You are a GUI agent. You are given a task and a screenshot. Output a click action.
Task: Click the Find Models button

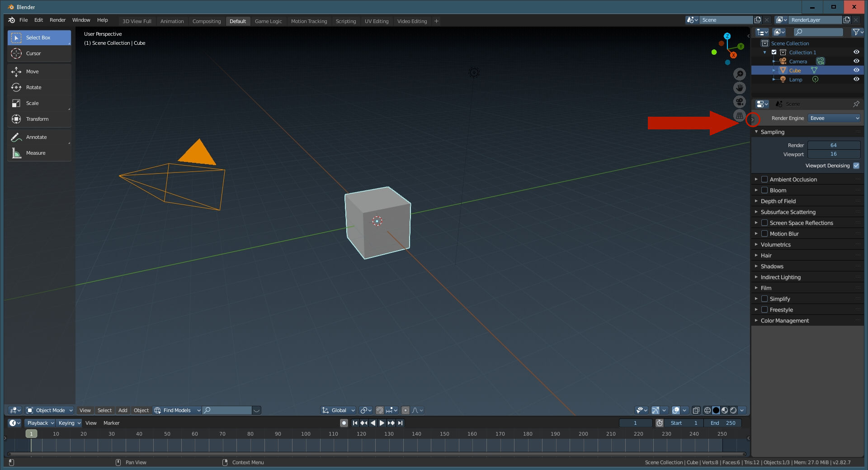[177, 410]
